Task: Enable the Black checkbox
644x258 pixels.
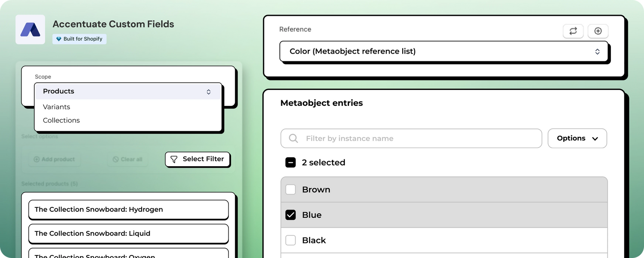Action: tap(291, 240)
